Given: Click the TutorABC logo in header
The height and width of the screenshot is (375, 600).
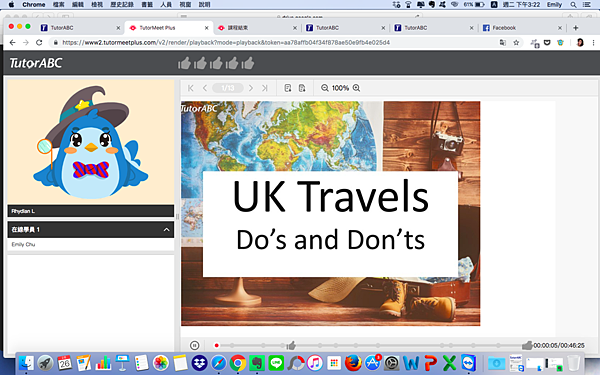Looking at the screenshot, I should pos(36,63).
